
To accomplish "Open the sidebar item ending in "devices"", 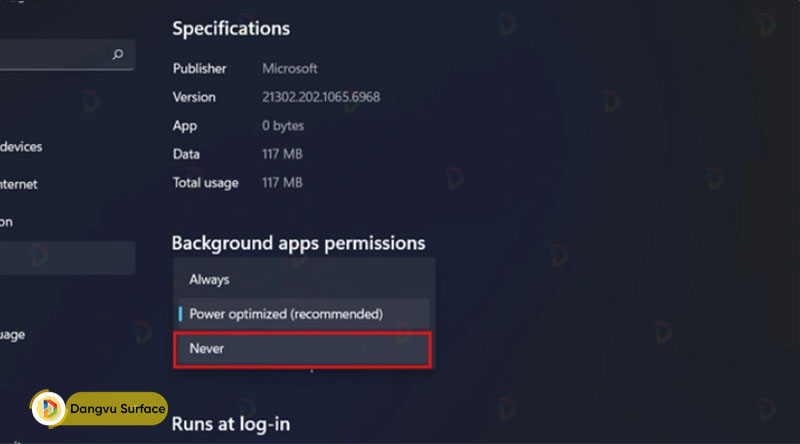I will [21, 147].
